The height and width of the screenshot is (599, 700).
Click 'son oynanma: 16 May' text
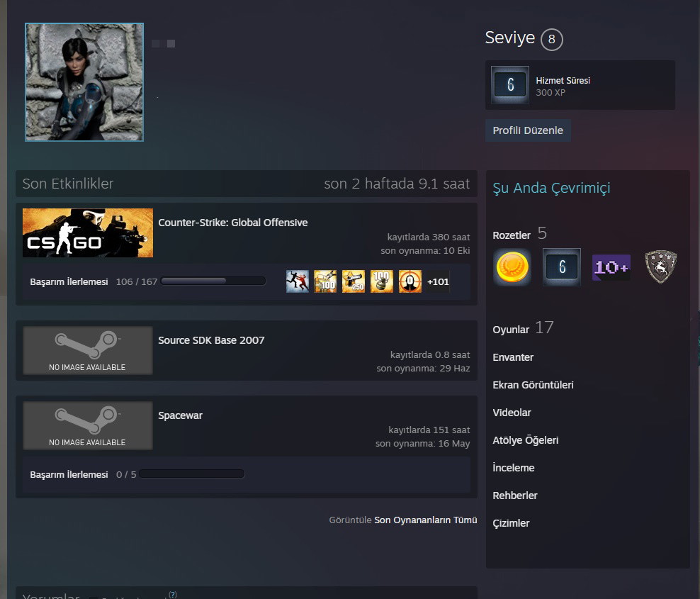click(x=423, y=444)
